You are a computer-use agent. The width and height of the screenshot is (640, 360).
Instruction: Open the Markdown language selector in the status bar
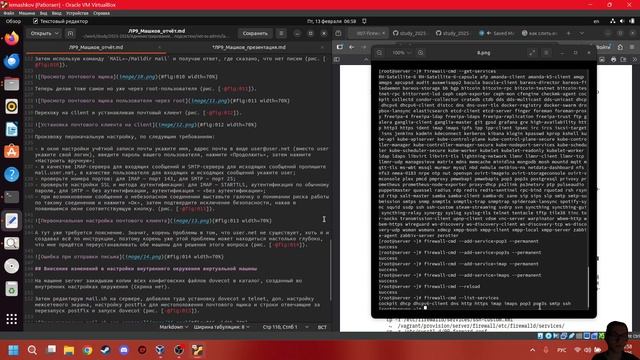173,327
